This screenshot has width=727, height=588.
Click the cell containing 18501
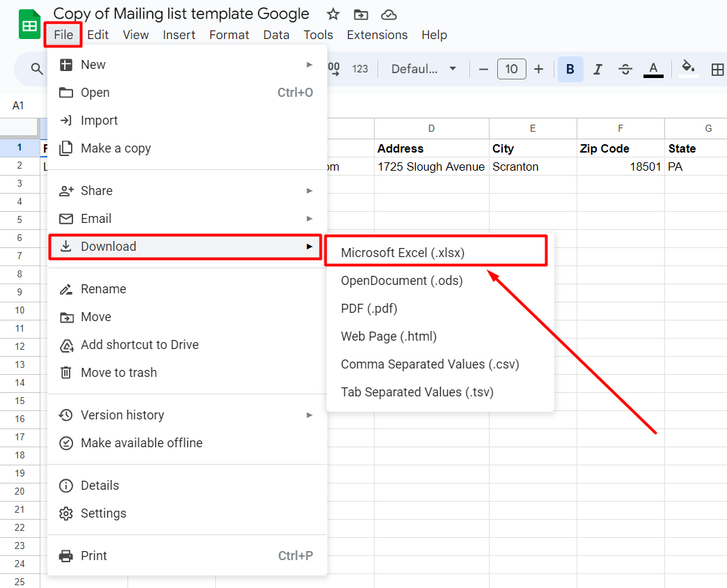click(x=620, y=167)
